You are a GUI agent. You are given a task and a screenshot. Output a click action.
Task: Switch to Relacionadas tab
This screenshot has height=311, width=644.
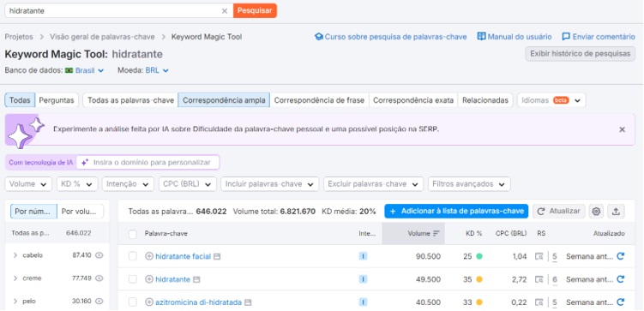click(485, 100)
